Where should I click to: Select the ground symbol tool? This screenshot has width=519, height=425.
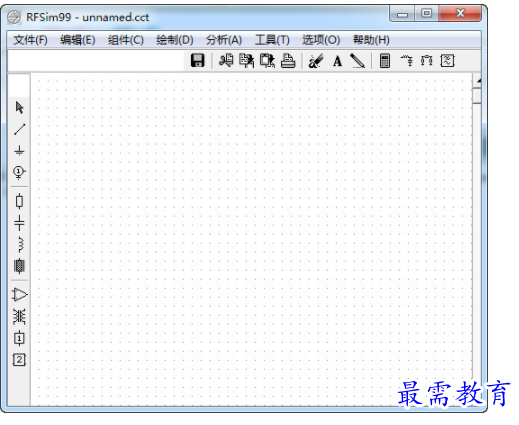(19, 151)
